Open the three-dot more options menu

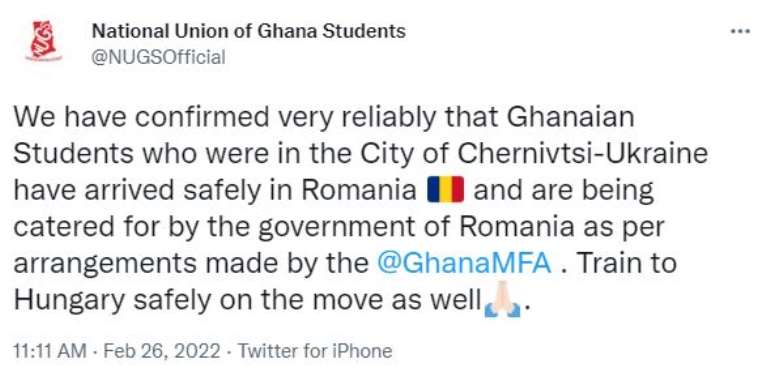(740, 31)
